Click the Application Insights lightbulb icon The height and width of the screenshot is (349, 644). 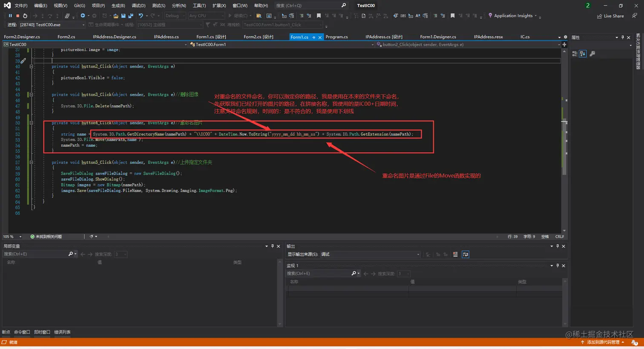click(x=490, y=16)
